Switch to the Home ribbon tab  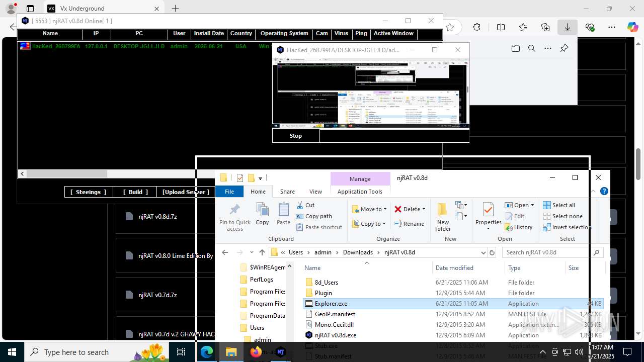(258, 192)
